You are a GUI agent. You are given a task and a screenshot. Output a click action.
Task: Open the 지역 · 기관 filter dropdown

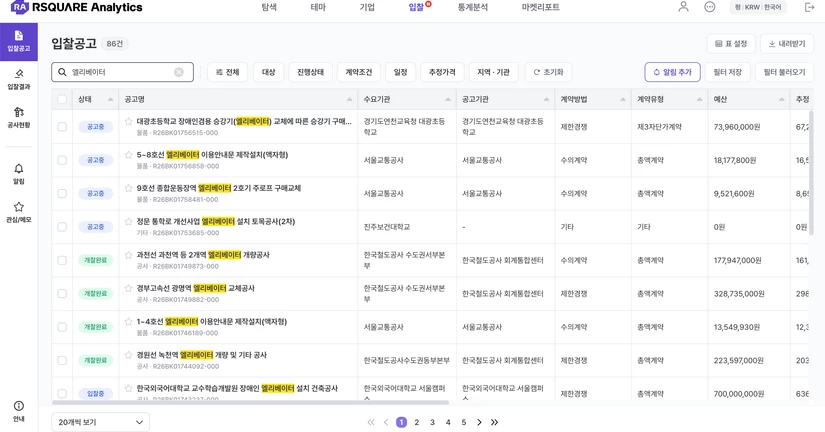point(494,72)
